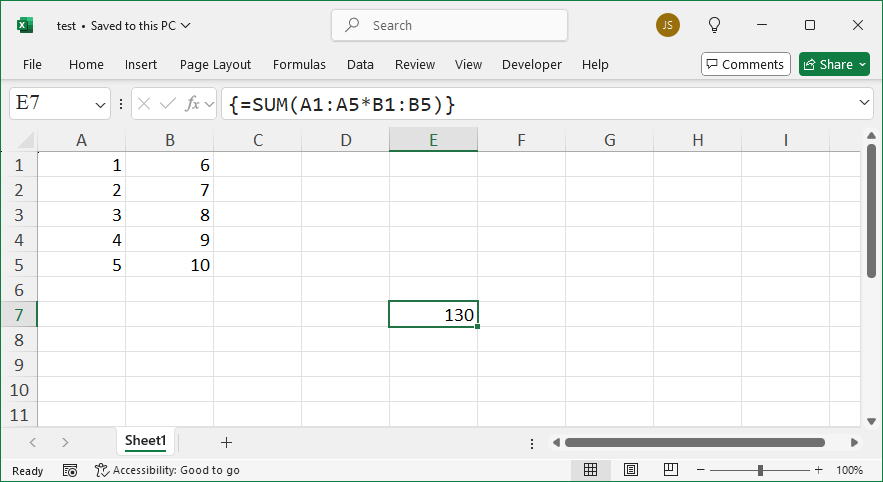Click the 100% zoom level
The image size is (883, 482).
point(849,470)
